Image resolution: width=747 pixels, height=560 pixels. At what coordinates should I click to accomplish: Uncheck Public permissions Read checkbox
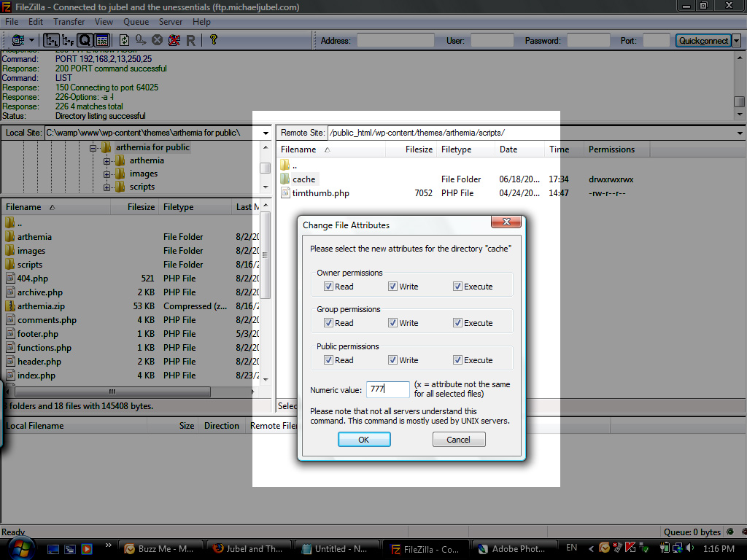(328, 360)
